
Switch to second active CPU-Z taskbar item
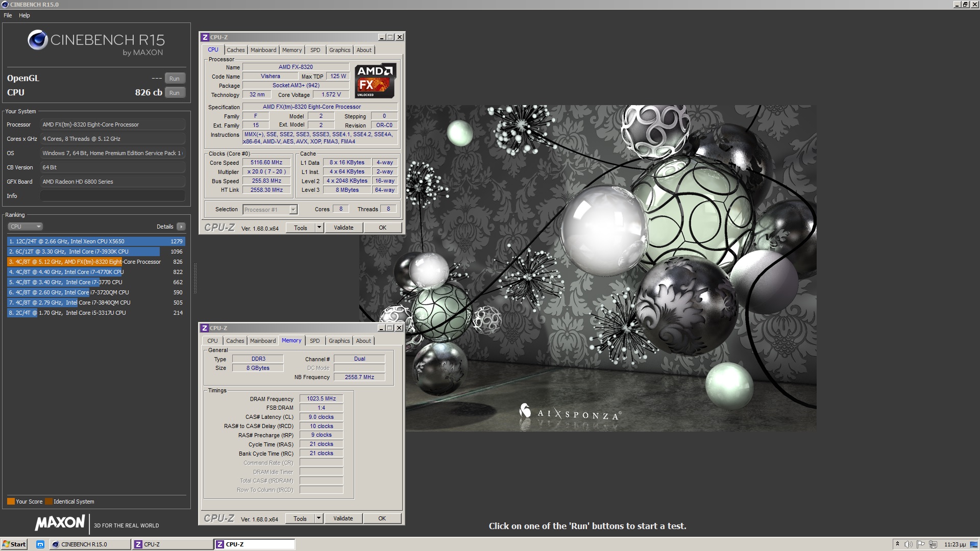tap(255, 544)
